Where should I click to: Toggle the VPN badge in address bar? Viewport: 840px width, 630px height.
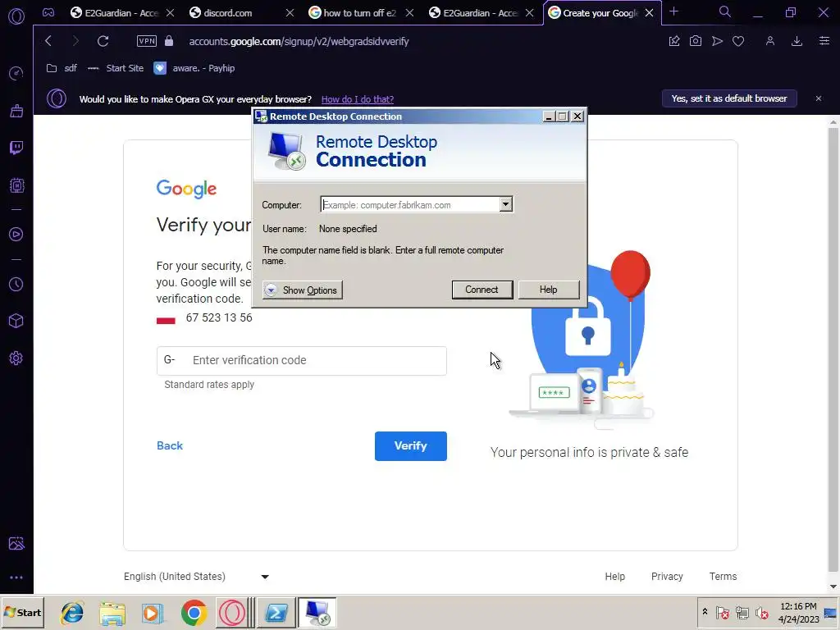[x=147, y=41]
